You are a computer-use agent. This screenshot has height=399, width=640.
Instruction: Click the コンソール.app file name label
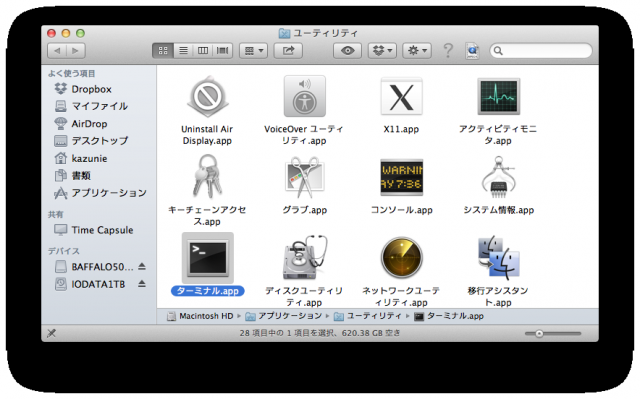click(402, 210)
